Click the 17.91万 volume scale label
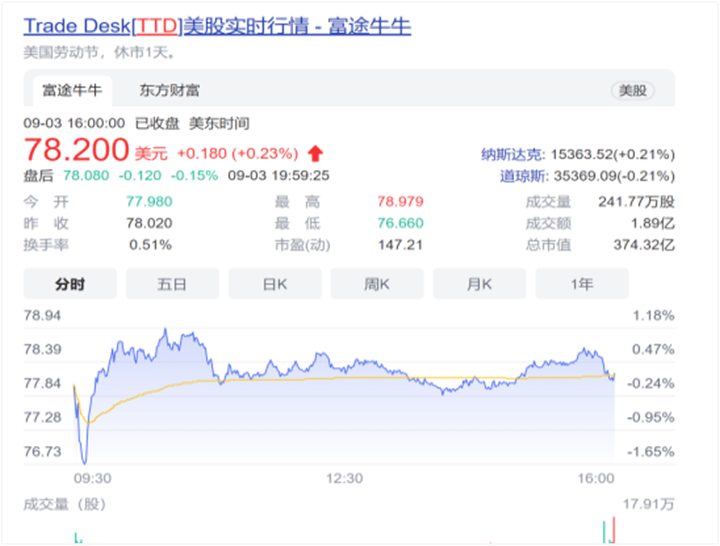The image size is (720, 546). coord(648,504)
